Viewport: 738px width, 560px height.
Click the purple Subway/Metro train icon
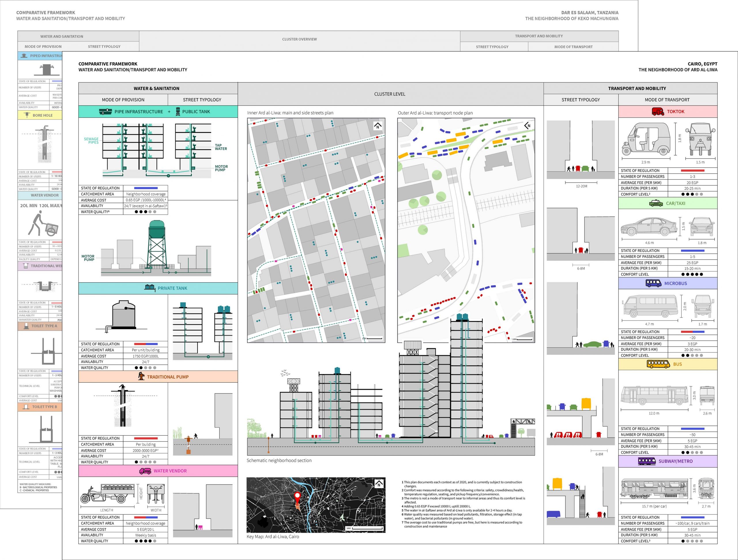tap(647, 461)
